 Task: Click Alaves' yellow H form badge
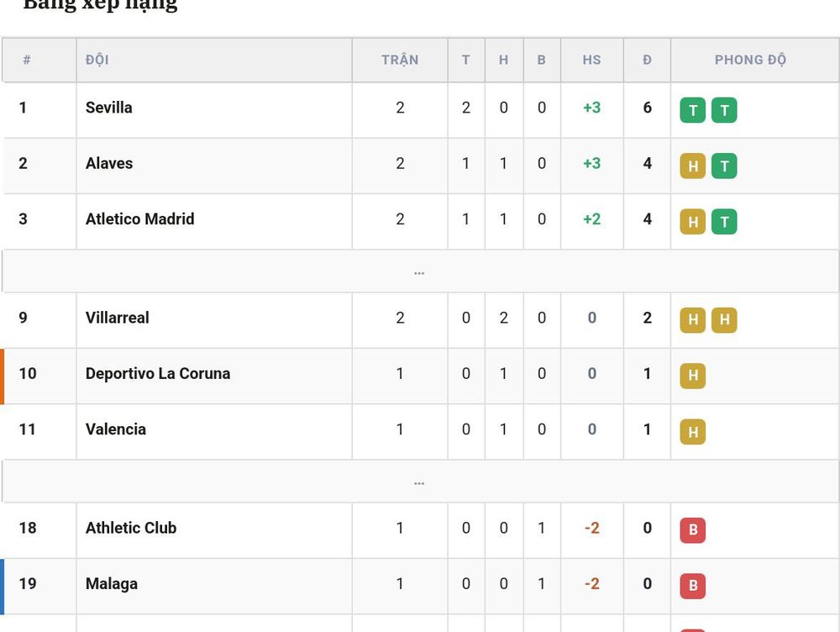[693, 166]
